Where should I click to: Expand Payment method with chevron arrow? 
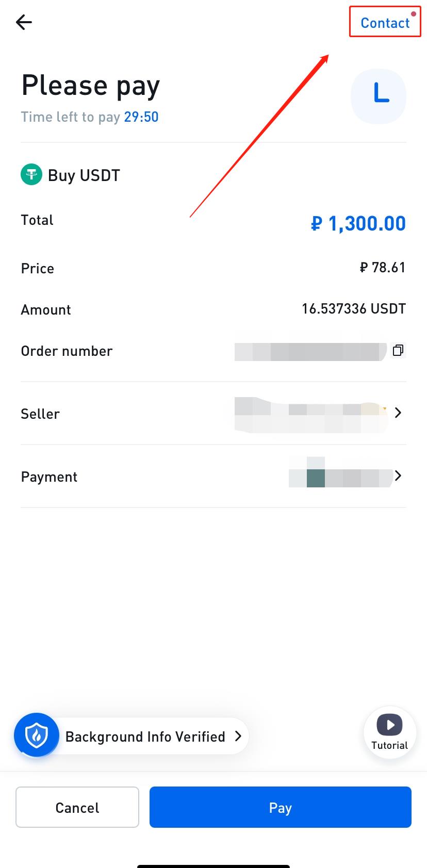coord(398,476)
